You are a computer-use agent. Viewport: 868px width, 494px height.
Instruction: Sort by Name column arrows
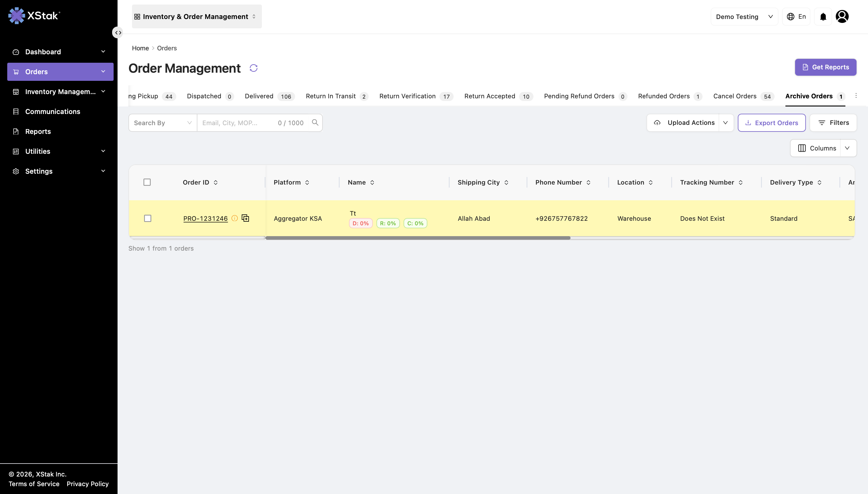[372, 182]
